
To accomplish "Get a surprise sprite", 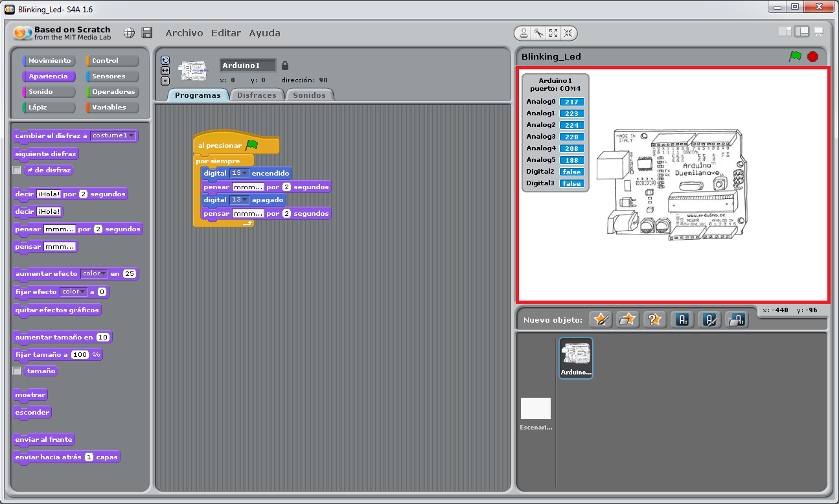I will (x=654, y=319).
